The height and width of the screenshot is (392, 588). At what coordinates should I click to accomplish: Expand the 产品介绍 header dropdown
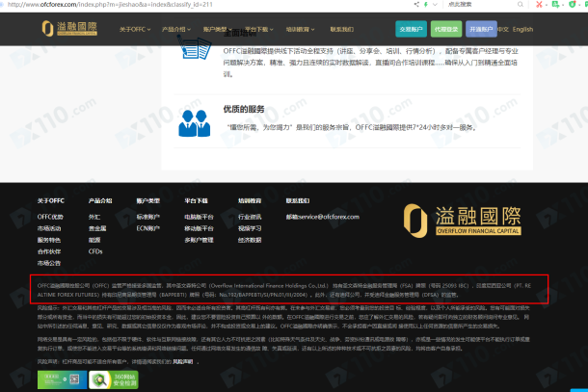(x=176, y=29)
